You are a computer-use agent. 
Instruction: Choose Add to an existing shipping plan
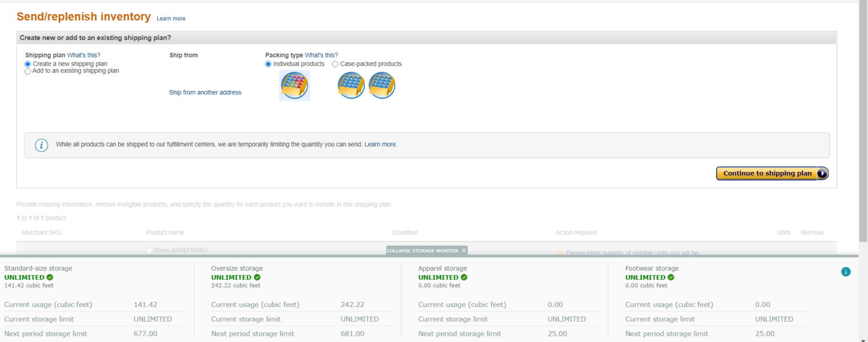27,71
